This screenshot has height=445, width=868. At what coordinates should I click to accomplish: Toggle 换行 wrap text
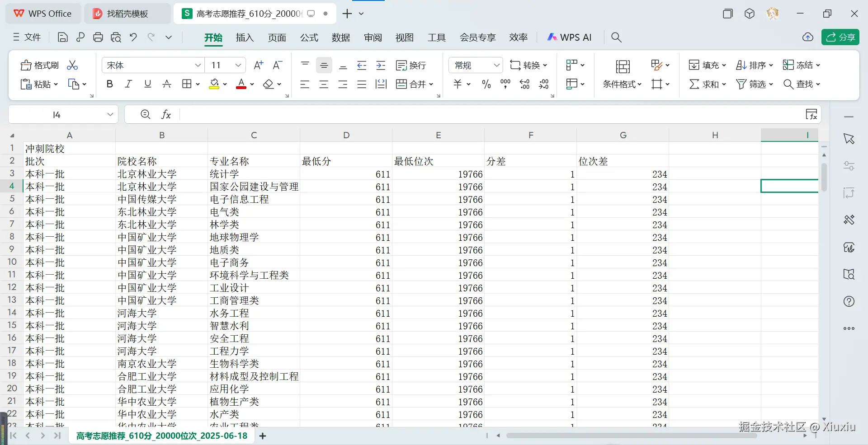(x=411, y=66)
